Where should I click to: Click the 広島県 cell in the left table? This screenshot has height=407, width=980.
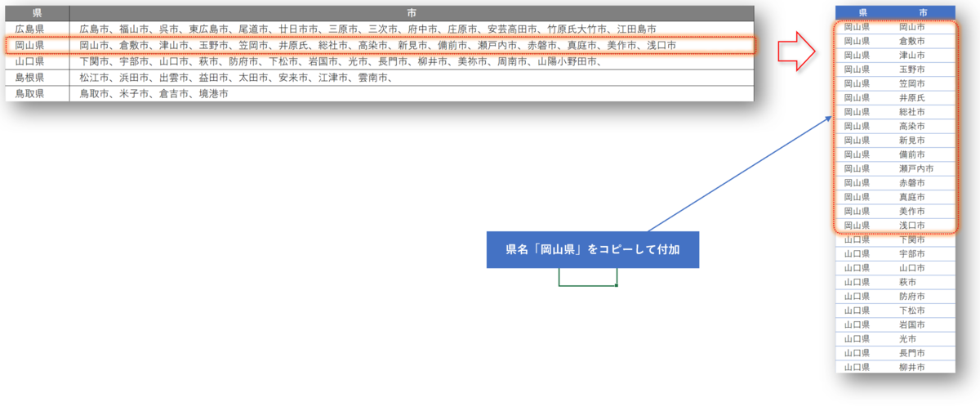[37, 29]
